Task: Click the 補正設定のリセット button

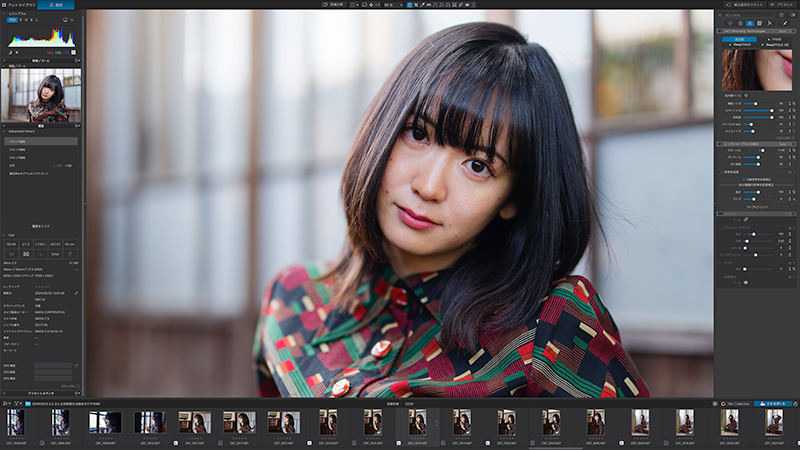Action: [744, 5]
